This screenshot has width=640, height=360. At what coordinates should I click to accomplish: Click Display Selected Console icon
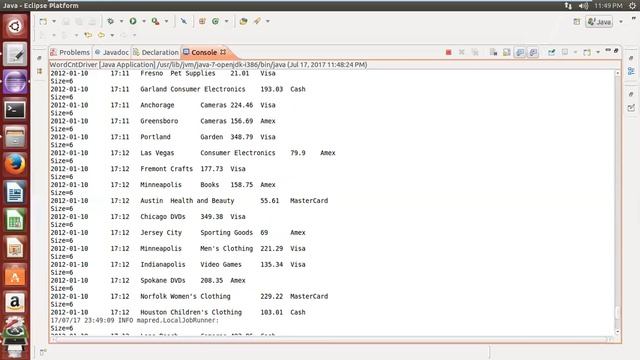pos(565,52)
